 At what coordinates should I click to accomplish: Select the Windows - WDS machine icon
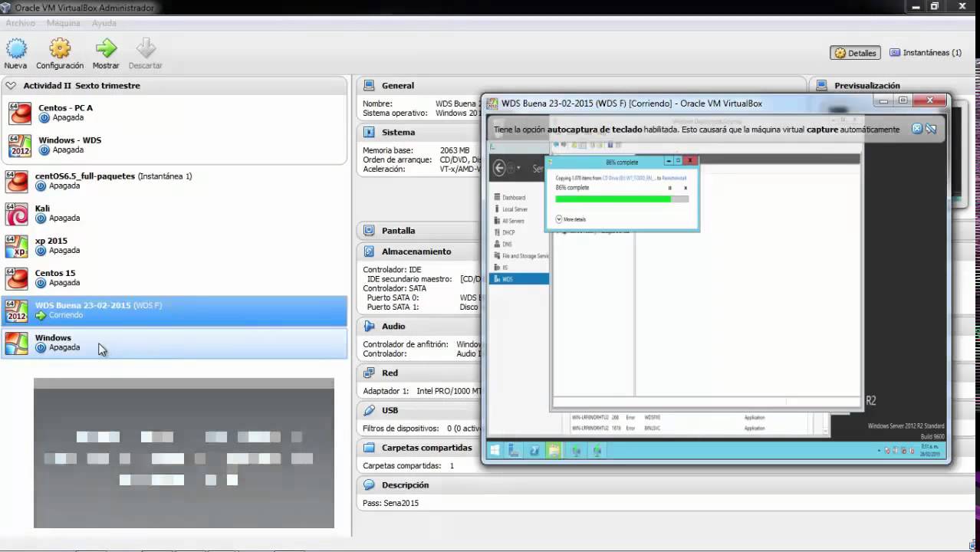pos(20,145)
